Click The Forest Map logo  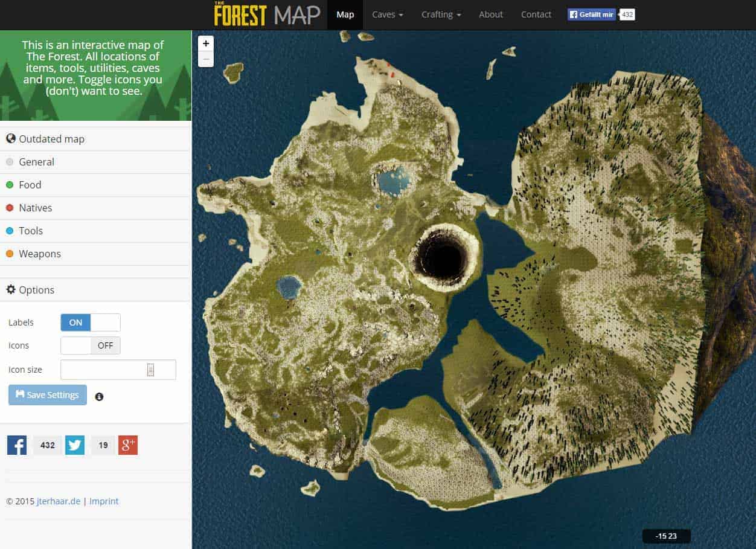coord(267,14)
